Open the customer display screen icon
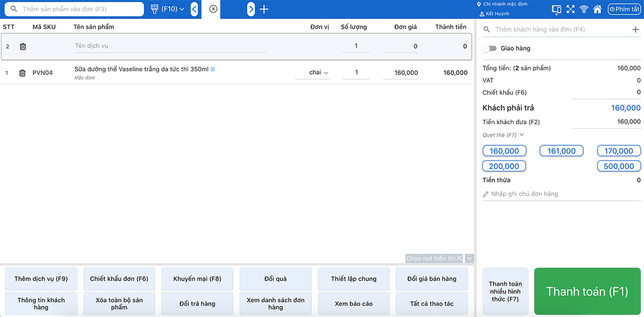This screenshot has height=317, width=644. (556, 9)
